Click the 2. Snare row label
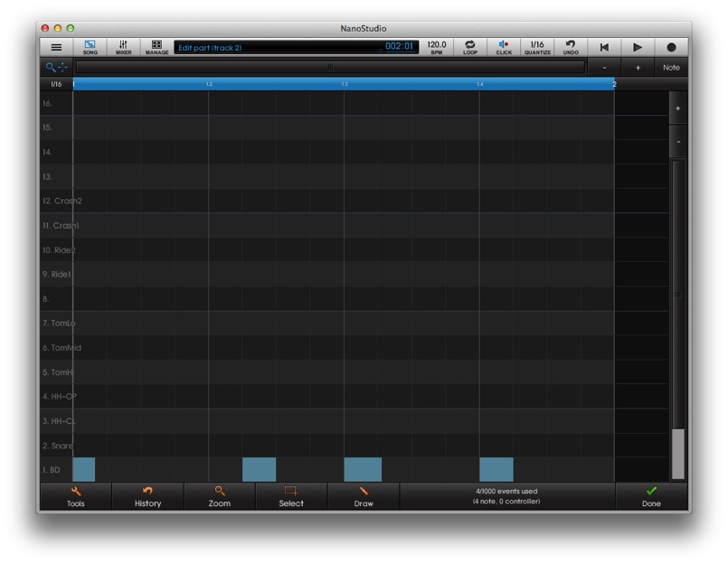The height and width of the screenshot is (564, 728). pyautogui.click(x=58, y=446)
